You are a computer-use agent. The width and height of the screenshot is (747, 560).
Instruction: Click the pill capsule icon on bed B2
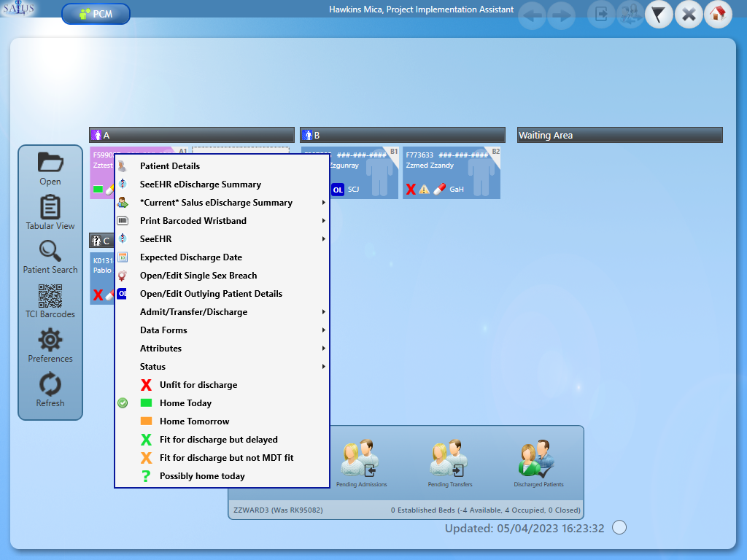pos(439,189)
